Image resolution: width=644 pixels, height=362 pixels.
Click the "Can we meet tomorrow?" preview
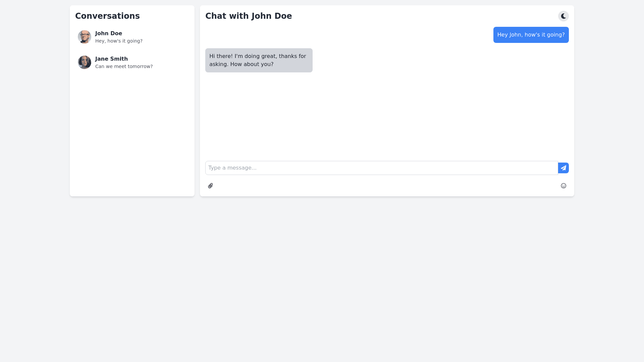124,66
